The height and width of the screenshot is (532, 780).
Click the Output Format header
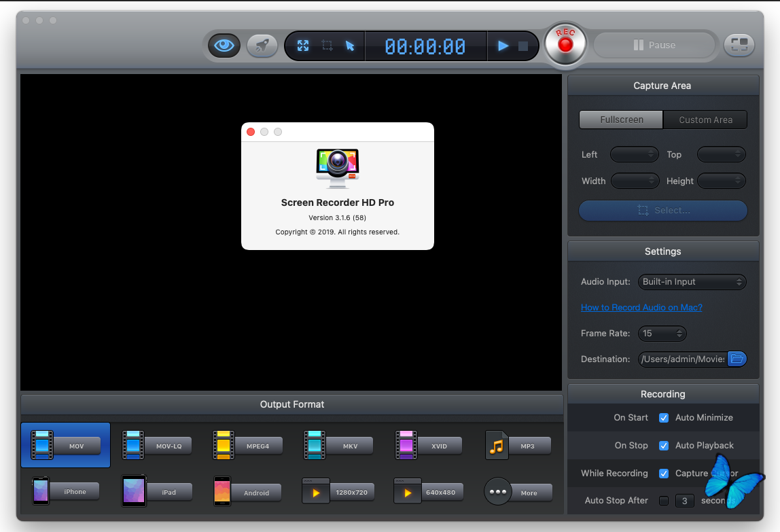[292, 404]
